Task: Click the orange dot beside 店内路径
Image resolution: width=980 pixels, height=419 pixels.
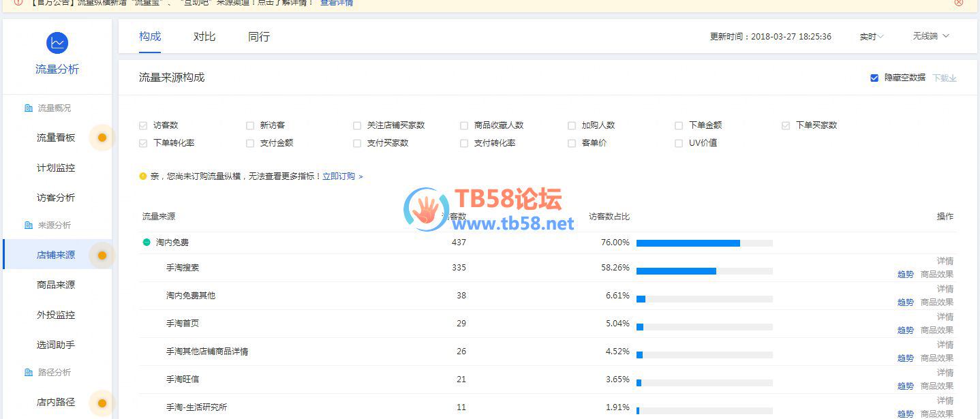Action: pos(102,403)
